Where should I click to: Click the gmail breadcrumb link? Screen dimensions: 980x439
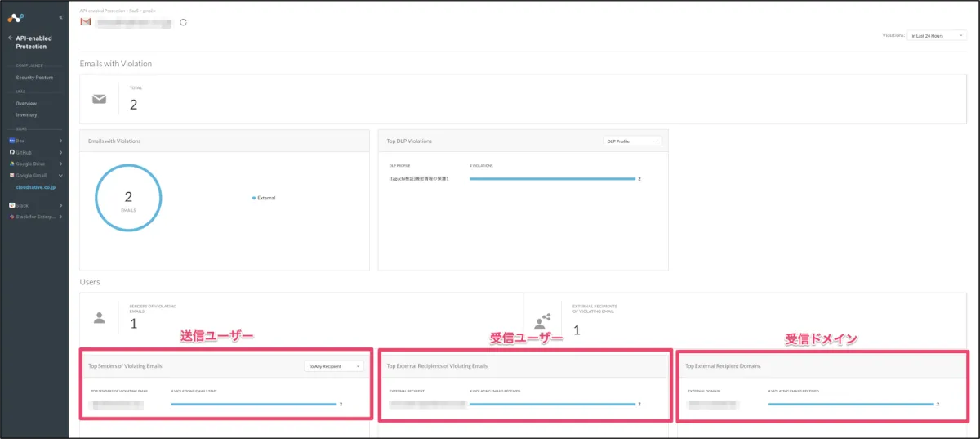(x=148, y=11)
